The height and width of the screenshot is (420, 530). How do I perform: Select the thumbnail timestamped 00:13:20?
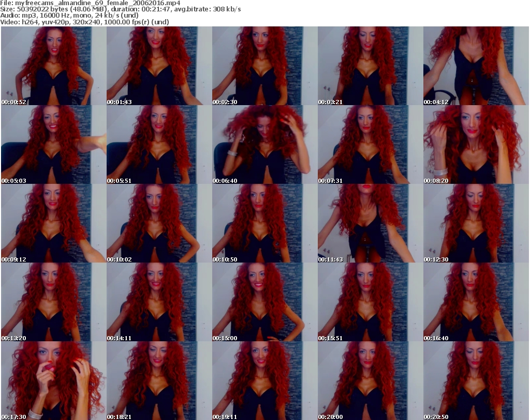54,302
